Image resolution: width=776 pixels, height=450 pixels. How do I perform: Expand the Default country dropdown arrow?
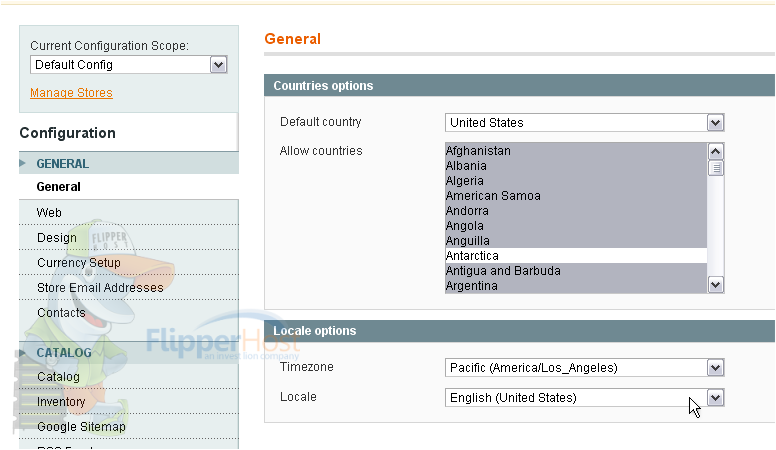click(x=715, y=123)
